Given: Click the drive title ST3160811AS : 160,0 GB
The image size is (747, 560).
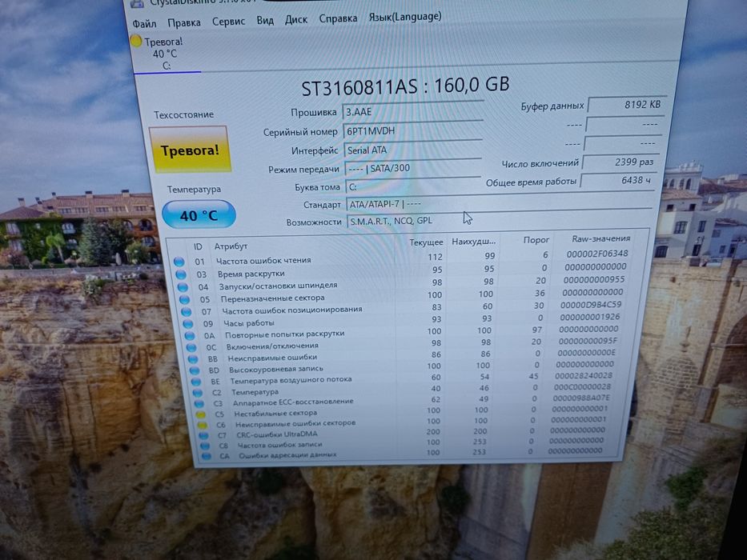Looking at the screenshot, I should (x=405, y=86).
